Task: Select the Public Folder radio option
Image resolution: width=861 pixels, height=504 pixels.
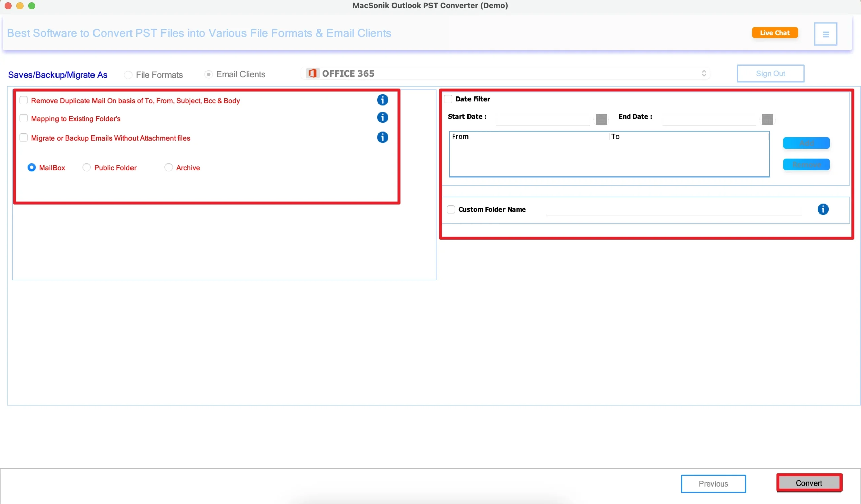Action: pyautogui.click(x=86, y=167)
